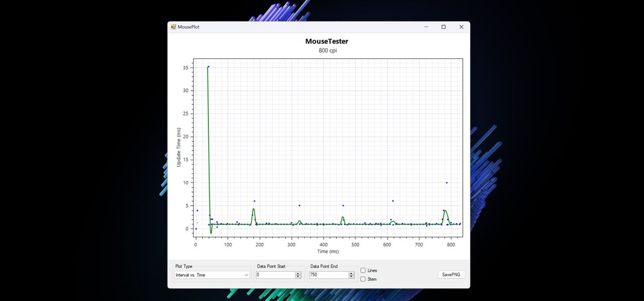Click the Data Point Start input field
644x301 pixels.
coord(275,275)
